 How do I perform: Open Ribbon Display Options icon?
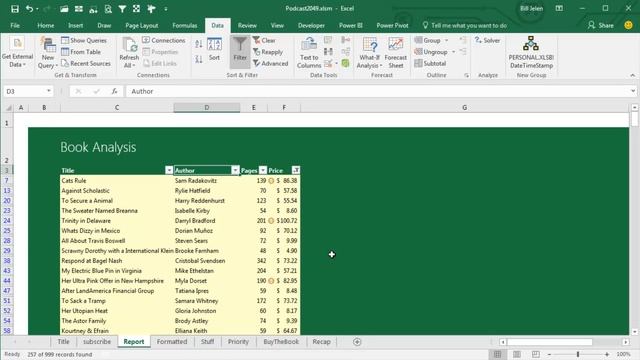(x=559, y=9)
